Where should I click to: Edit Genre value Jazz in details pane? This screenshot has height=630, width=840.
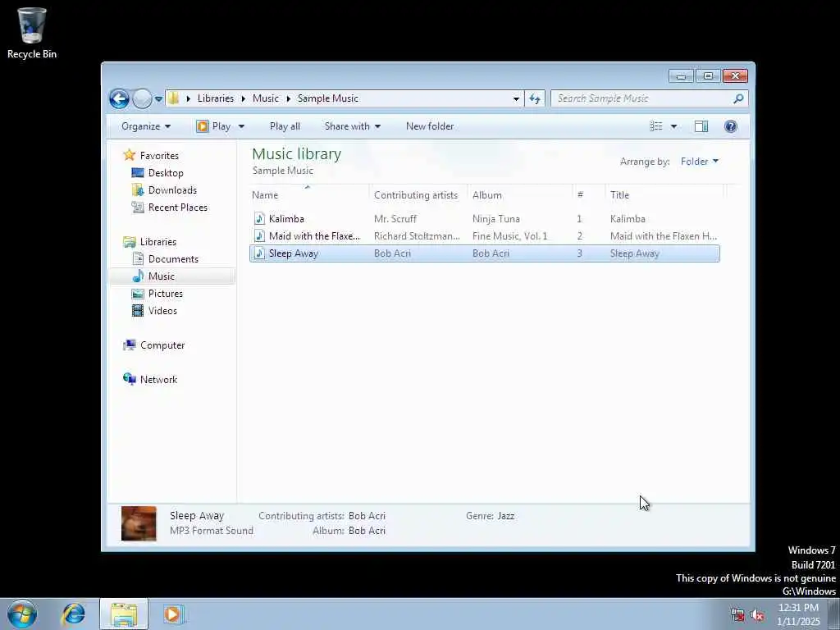pos(505,516)
